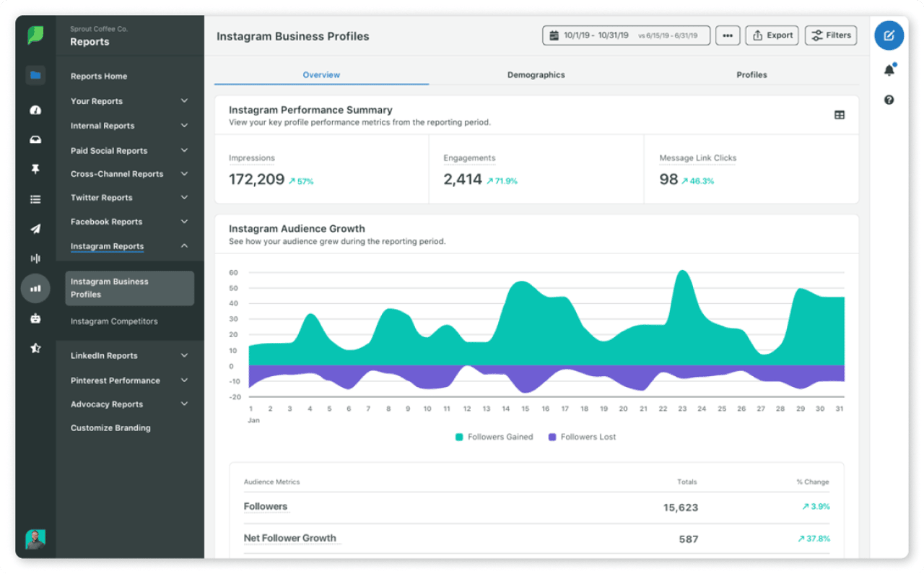Image resolution: width=924 pixels, height=574 pixels.
Task: Select the bar chart Reports icon
Action: [x=35, y=287]
